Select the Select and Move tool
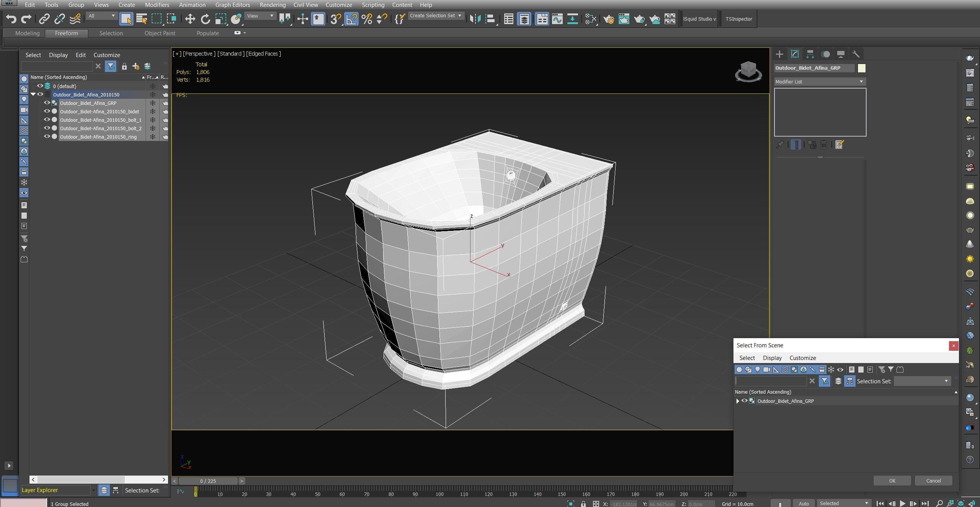The width and height of the screenshot is (980, 507). pos(190,19)
